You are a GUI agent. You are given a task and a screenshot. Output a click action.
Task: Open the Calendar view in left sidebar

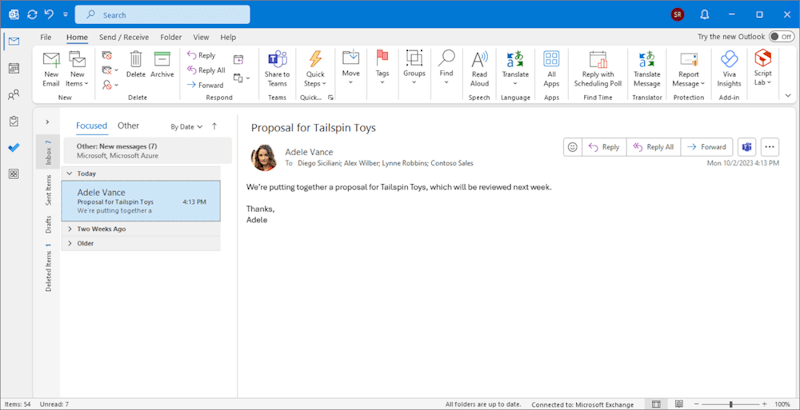[x=14, y=68]
